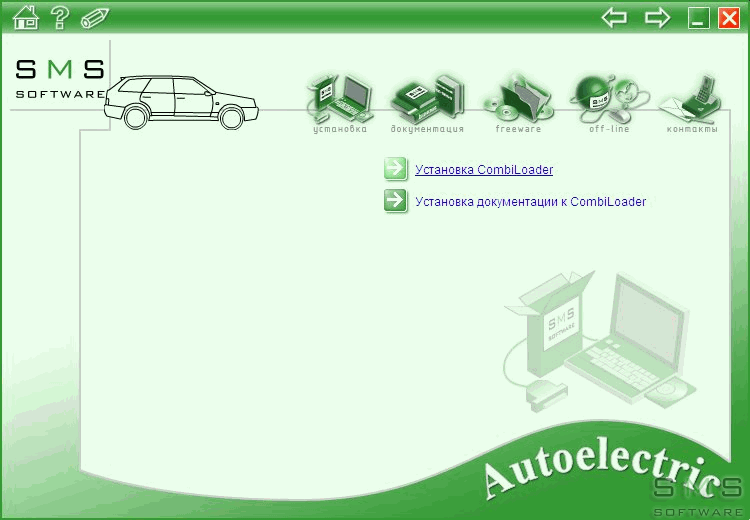
Task: Open the Установка CombiLoader link
Action: (x=484, y=170)
